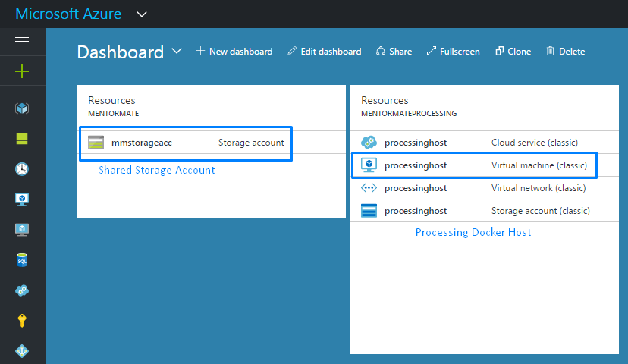The height and width of the screenshot is (364, 628).
Task: Click the Dashboard title text
Action: pos(120,52)
